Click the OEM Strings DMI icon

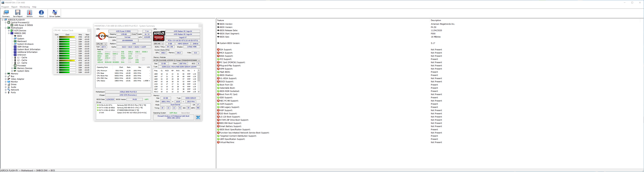click(x=15, y=47)
